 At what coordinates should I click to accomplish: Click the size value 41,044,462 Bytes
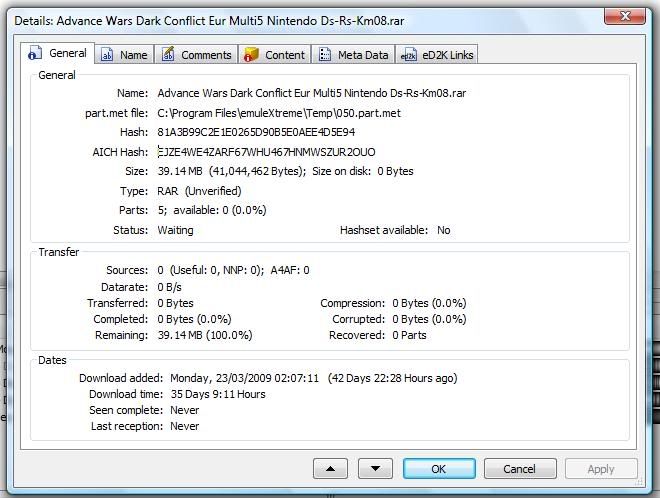point(258,171)
